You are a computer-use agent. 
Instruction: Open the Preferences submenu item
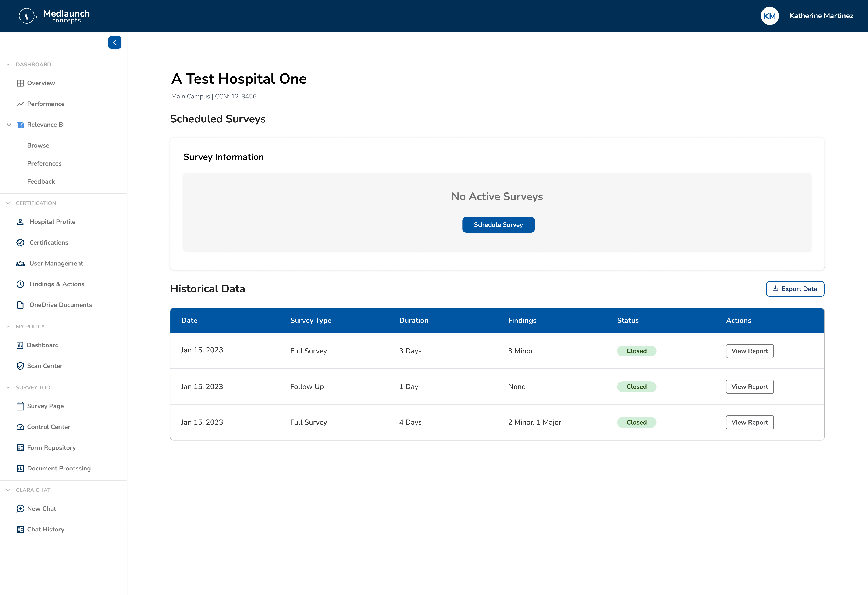pos(44,163)
